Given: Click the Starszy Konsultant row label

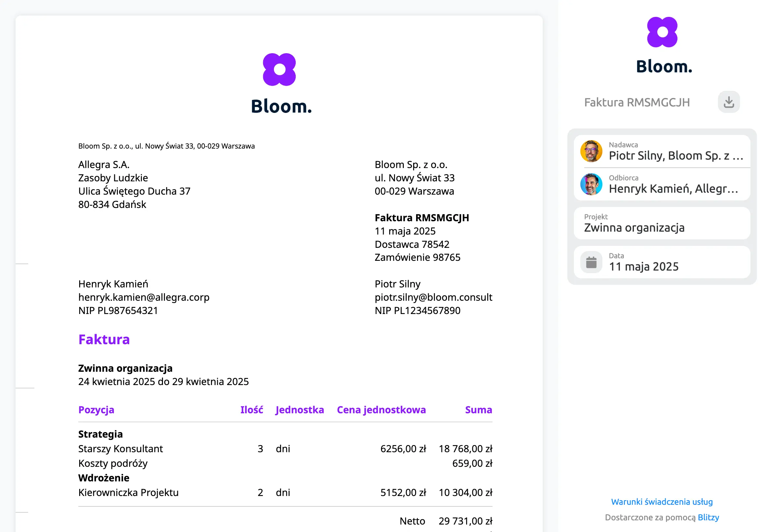Looking at the screenshot, I should [x=120, y=449].
